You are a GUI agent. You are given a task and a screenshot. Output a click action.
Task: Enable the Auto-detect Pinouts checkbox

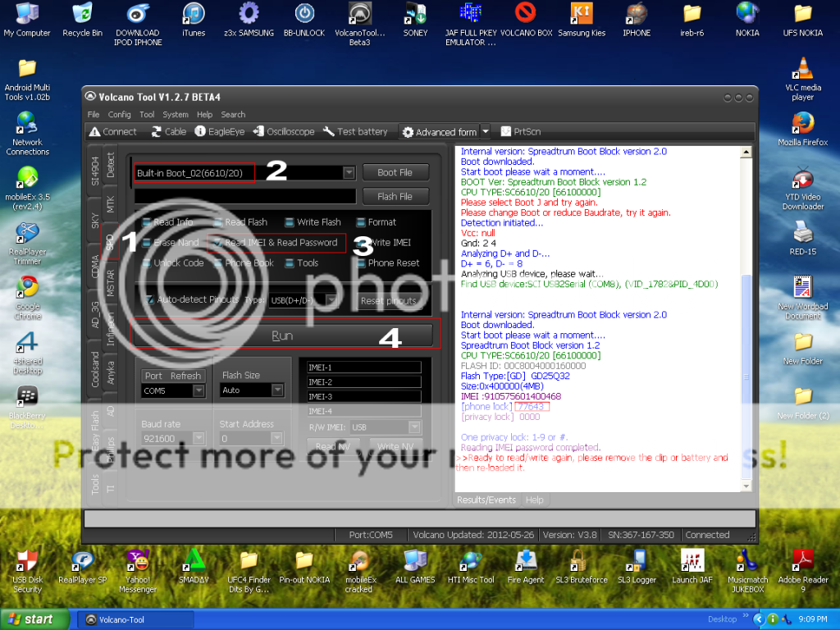tap(149, 300)
